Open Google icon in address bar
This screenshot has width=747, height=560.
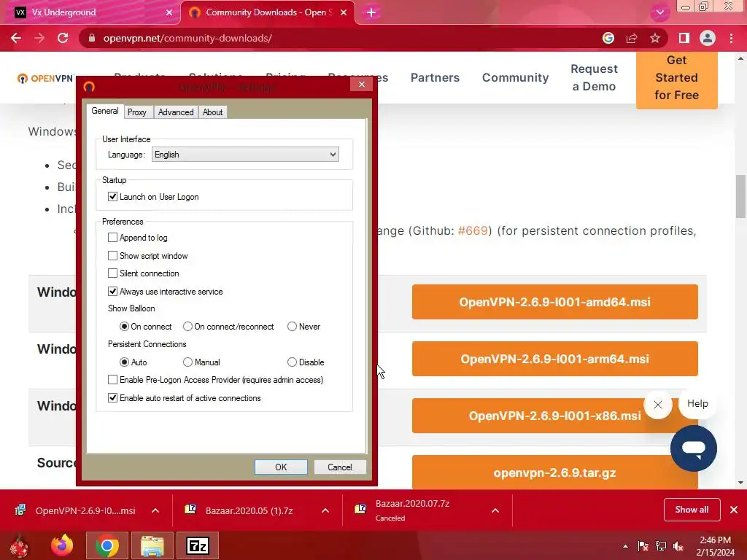608,38
